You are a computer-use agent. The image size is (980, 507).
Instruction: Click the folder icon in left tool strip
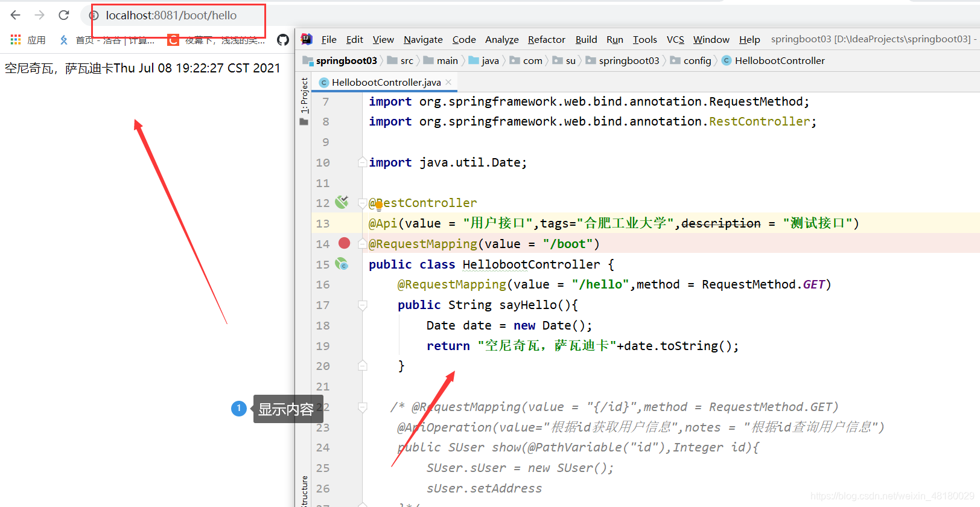(304, 121)
